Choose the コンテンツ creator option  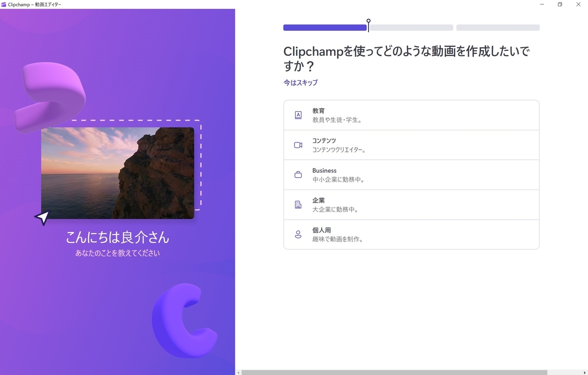(x=411, y=145)
